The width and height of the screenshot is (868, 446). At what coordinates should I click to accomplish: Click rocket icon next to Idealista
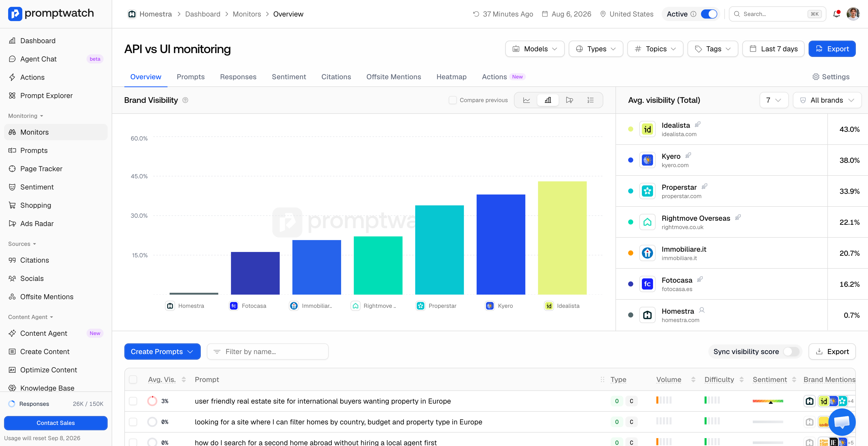coord(697,124)
